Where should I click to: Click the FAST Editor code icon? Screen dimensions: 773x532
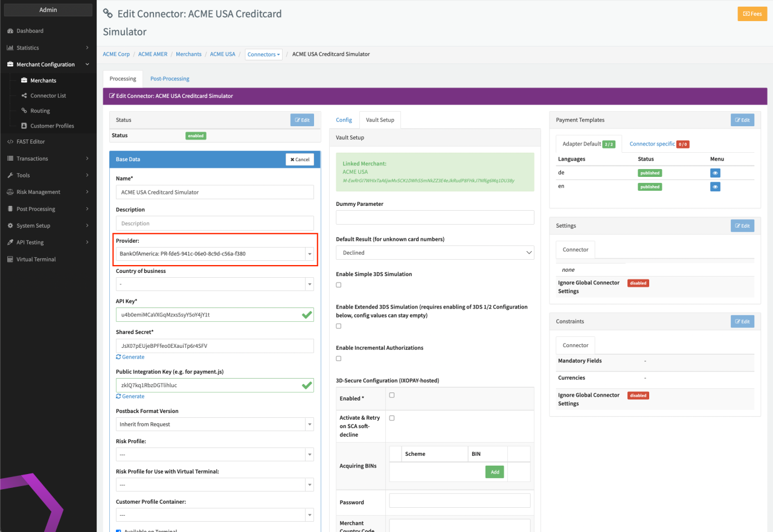(10, 142)
